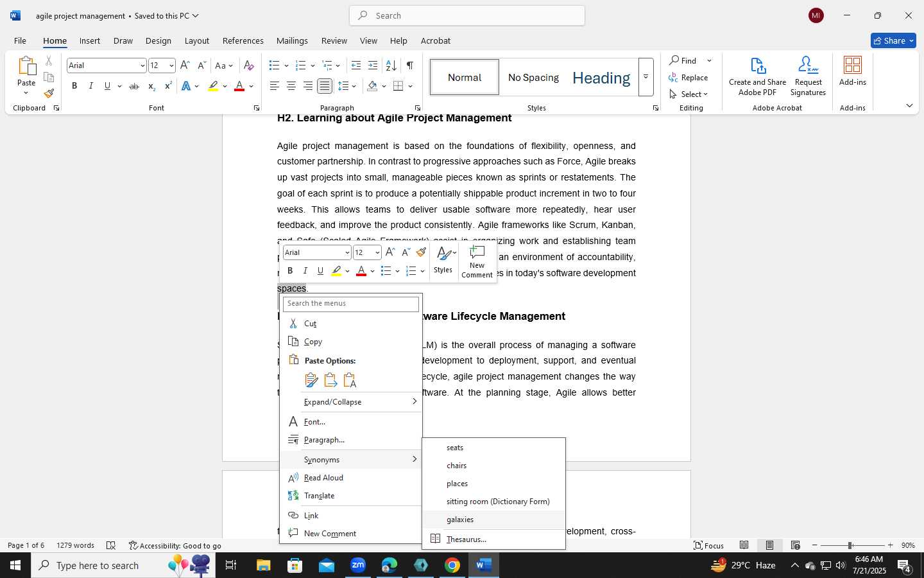Image resolution: width=924 pixels, height=578 pixels.
Task: Click Keep Source Formatting paste option
Action: pyautogui.click(x=312, y=380)
